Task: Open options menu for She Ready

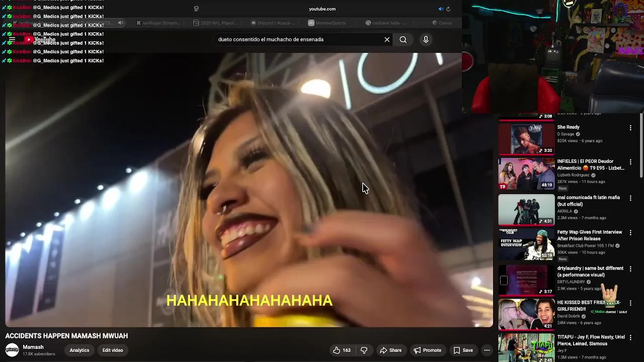Action: pyautogui.click(x=630, y=128)
